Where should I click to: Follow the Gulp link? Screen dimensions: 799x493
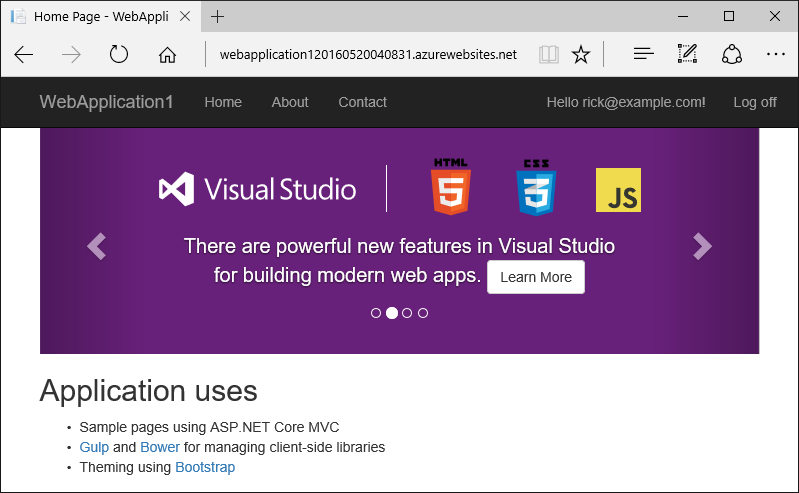[x=94, y=447]
